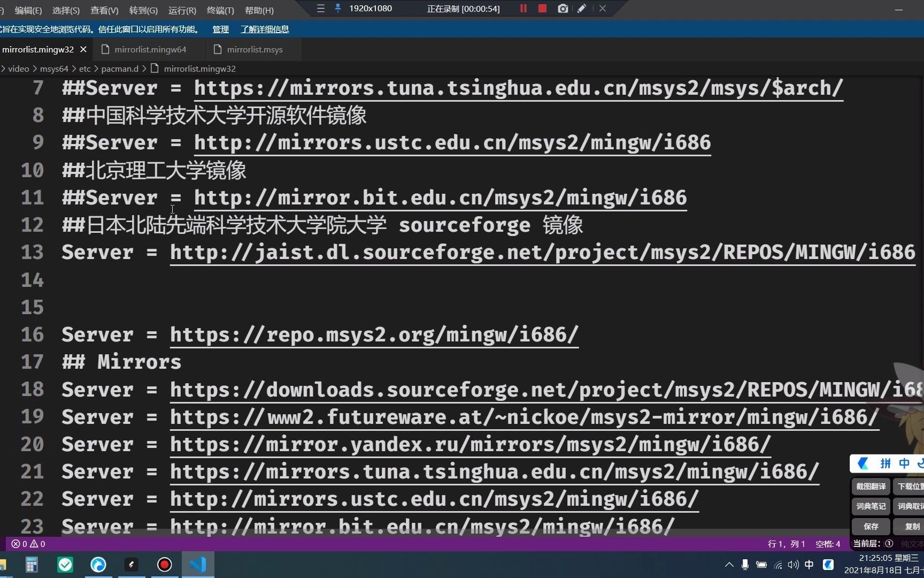Toggle 中 language mode in floating IME bar
Screen dimensions: 924x578
pos(904,463)
